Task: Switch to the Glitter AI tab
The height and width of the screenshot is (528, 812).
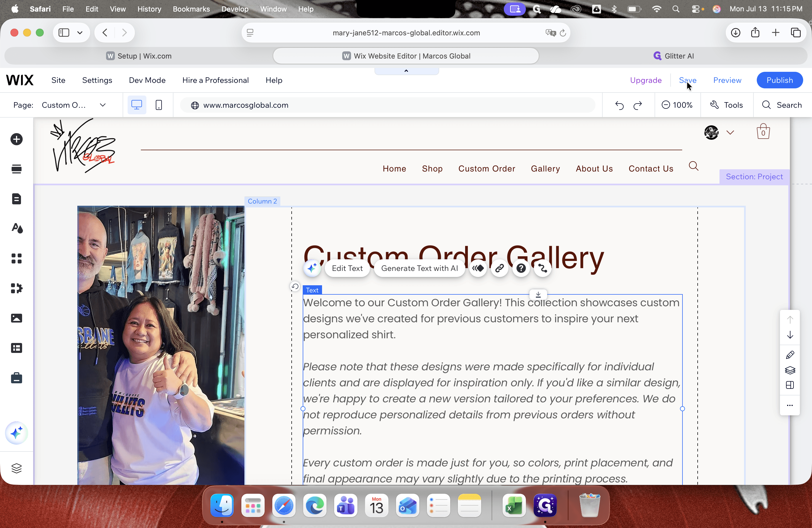Action: point(673,56)
